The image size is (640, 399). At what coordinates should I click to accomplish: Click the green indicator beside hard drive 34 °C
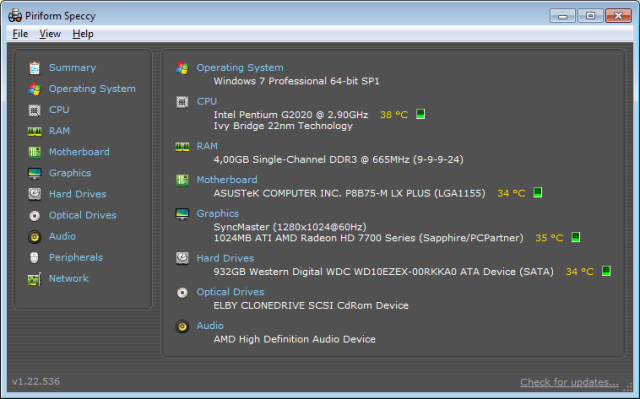point(606,271)
